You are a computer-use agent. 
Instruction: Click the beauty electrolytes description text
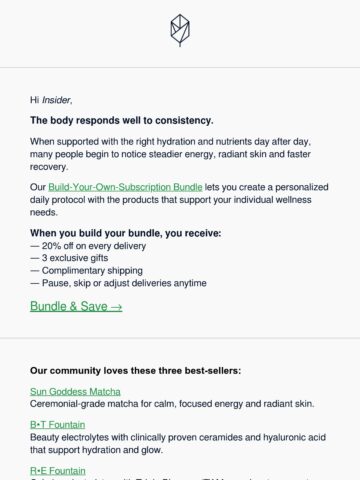[x=178, y=443]
